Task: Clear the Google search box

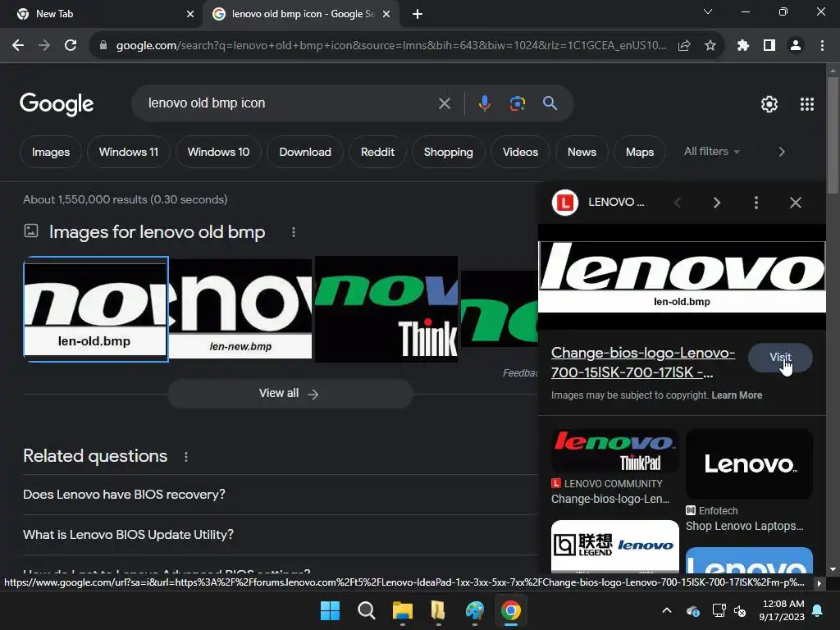Action: pyautogui.click(x=444, y=103)
